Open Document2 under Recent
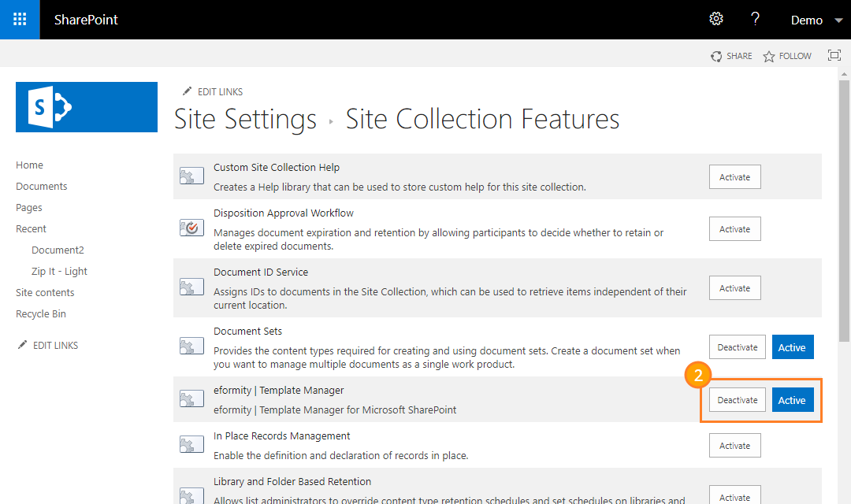This screenshot has height=504, width=851. [58, 250]
